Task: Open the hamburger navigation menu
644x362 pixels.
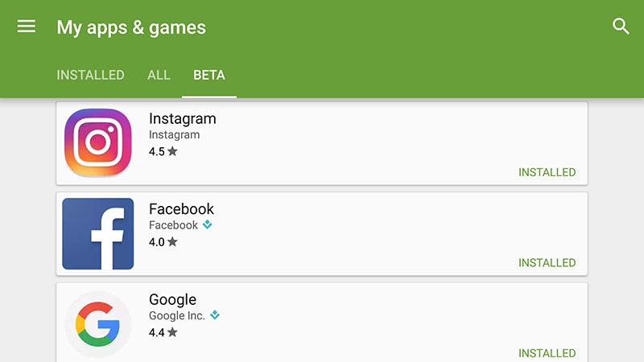Action: tap(27, 27)
